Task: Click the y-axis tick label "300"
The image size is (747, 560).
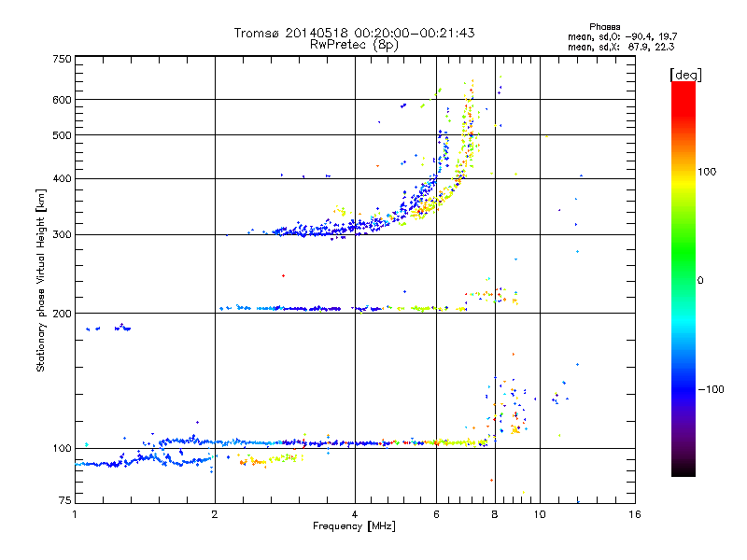Action: pyautogui.click(x=62, y=235)
